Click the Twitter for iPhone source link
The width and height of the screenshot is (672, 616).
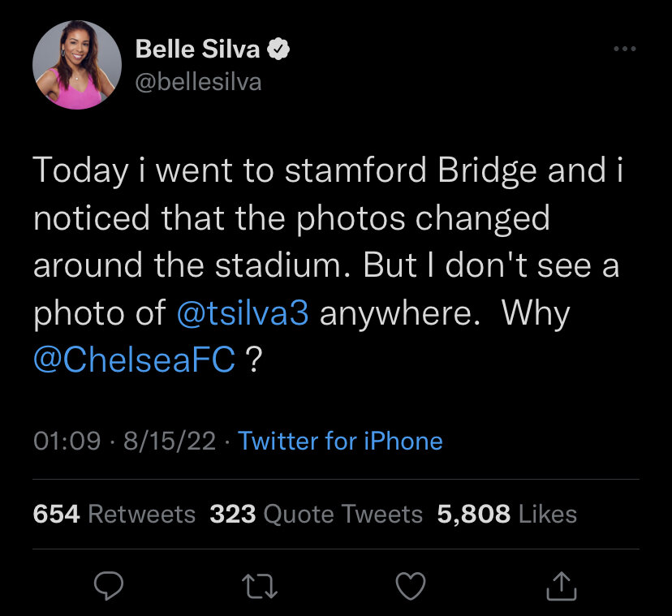click(x=340, y=441)
